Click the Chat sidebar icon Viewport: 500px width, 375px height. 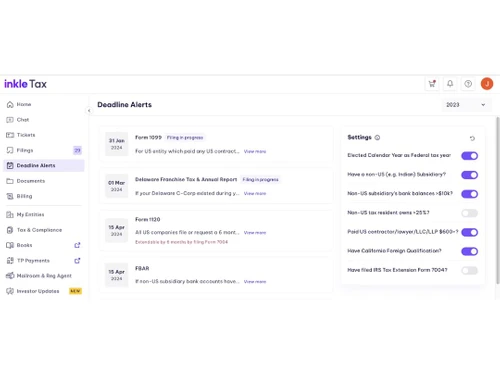pos(10,120)
